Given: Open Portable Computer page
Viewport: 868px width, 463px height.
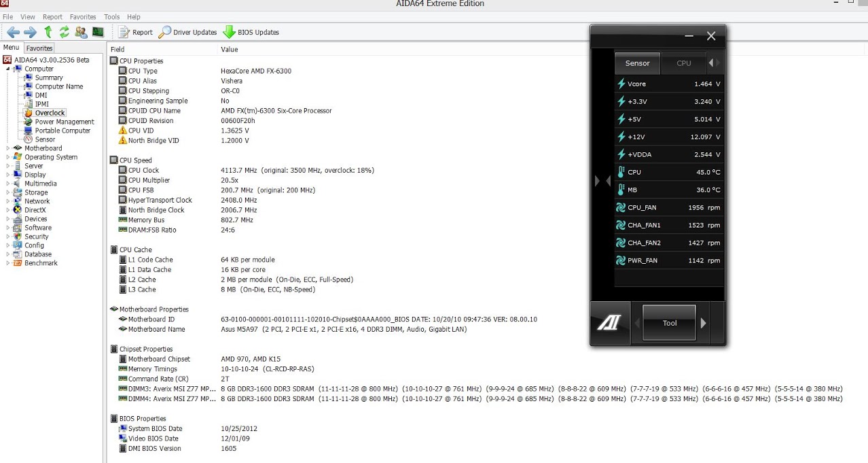Looking at the screenshot, I should point(62,131).
